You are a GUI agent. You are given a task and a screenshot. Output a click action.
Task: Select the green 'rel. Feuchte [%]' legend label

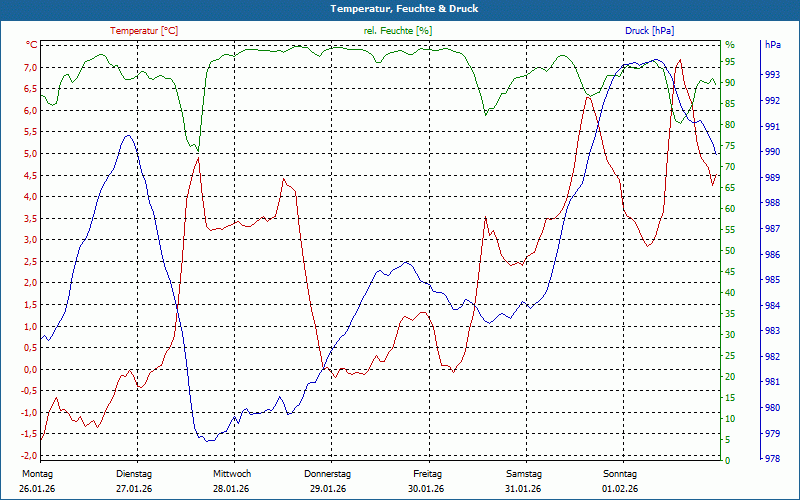[x=398, y=31]
